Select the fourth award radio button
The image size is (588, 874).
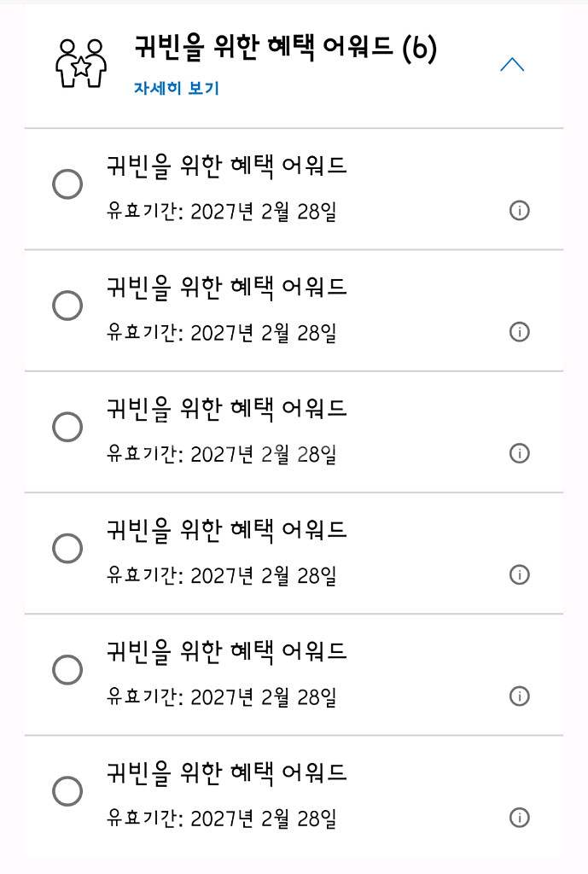click(x=67, y=548)
